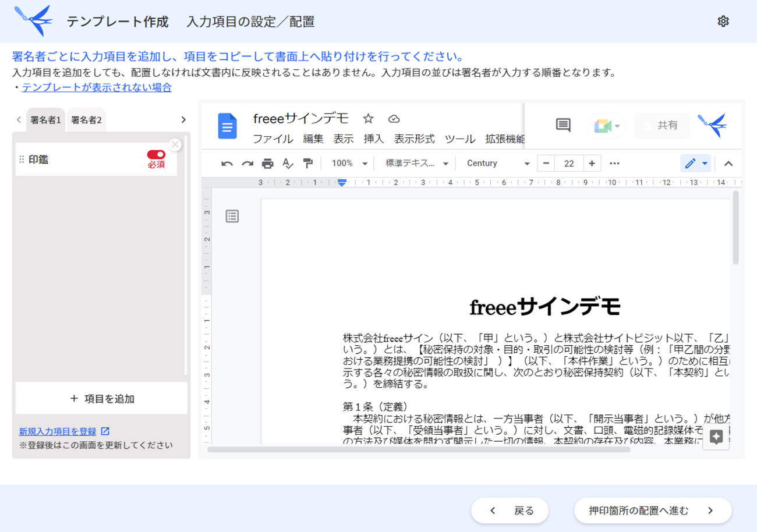Viewport: 757px width, 532px height.
Task: Open the 標準テキスト style dropdown
Action: 417,164
